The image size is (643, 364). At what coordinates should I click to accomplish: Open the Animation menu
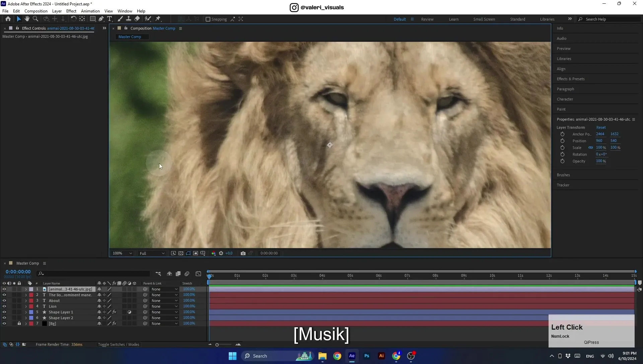pos(90,11)
